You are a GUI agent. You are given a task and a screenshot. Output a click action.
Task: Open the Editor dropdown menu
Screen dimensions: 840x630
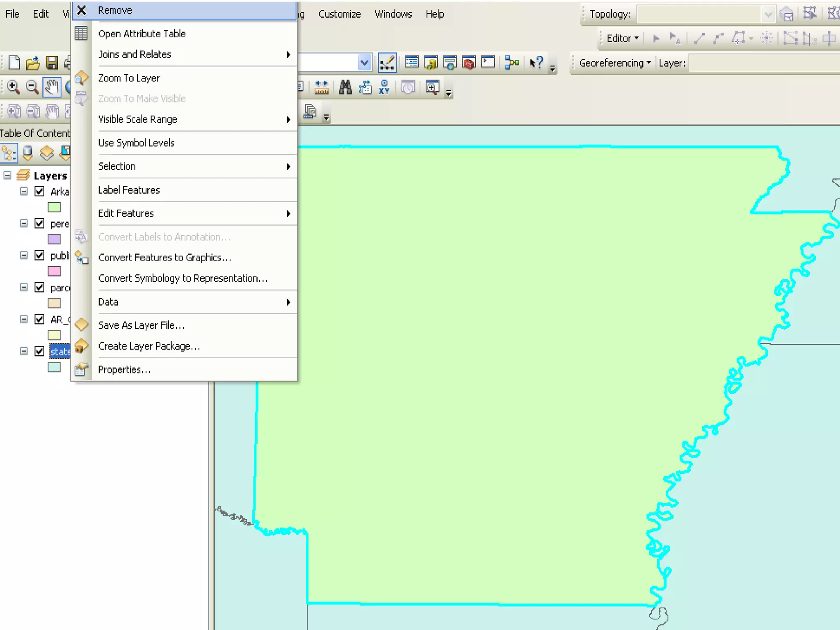622,38
